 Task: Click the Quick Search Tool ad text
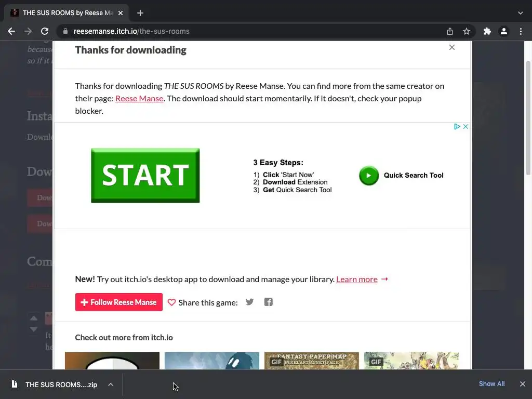click(x=414, y=176)
